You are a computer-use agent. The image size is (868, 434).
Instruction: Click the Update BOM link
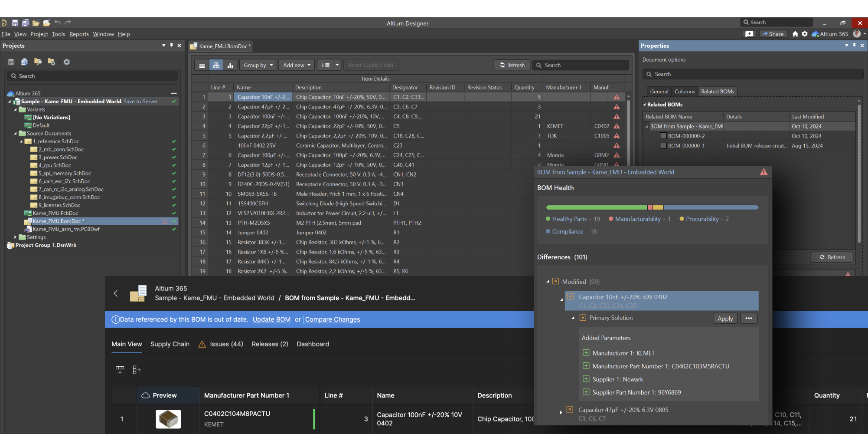click(x=271, y=319)
